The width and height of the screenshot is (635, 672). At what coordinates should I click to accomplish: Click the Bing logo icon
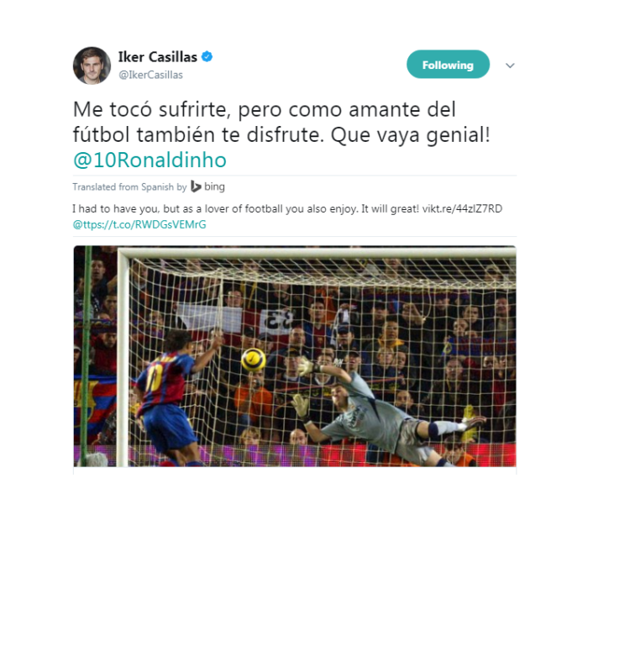point(196,186)
